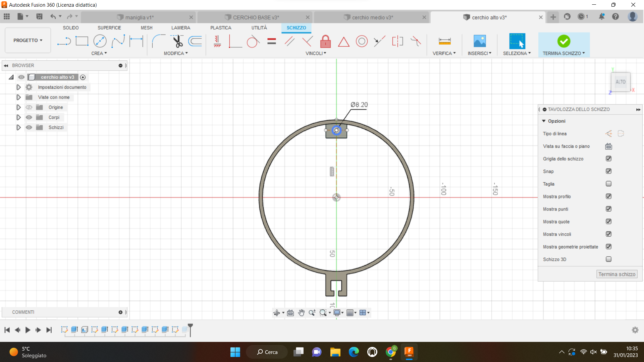This screenshot has width=644, height=362.
Task: Expand the Schizzi folder in browser
Action: 18,127
